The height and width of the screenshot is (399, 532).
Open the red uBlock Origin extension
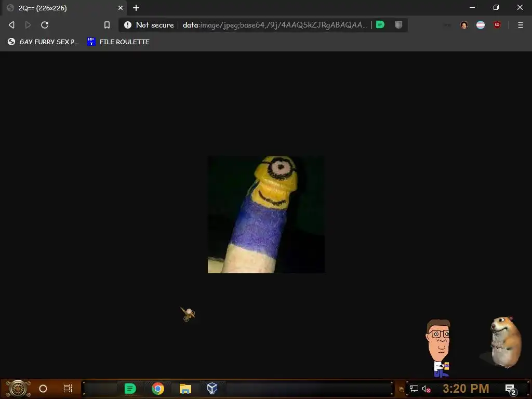click(x=497, y=24)
